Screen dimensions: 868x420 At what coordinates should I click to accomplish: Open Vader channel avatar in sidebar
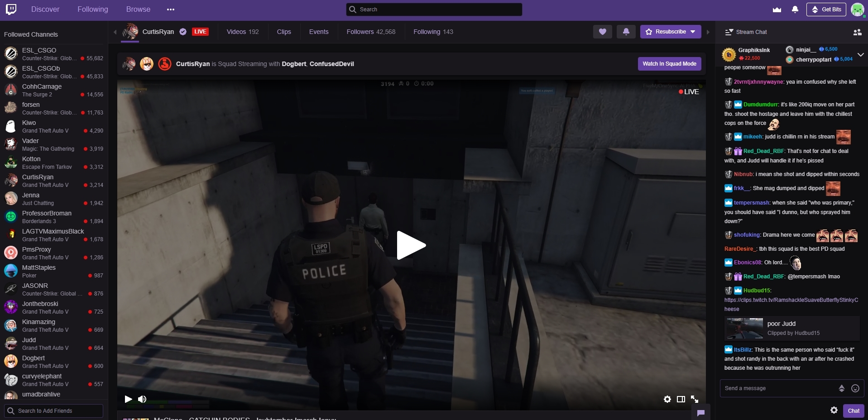click(11, 144)
